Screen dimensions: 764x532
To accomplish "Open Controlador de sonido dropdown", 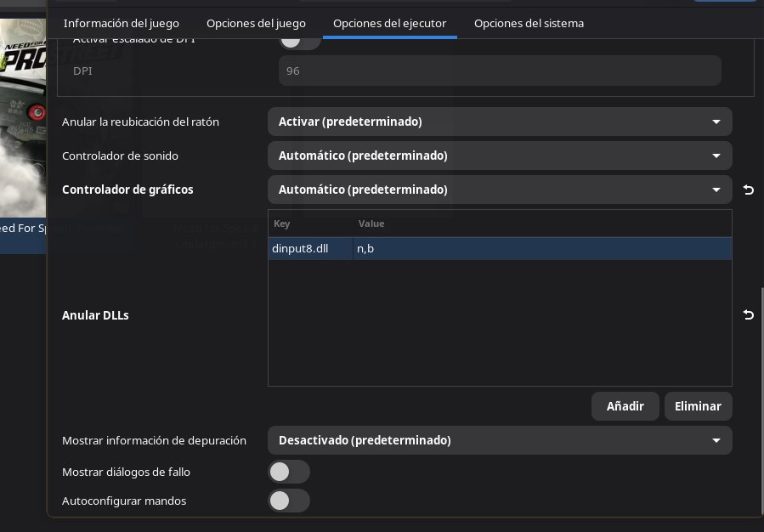I will click(x=500, y=156).
